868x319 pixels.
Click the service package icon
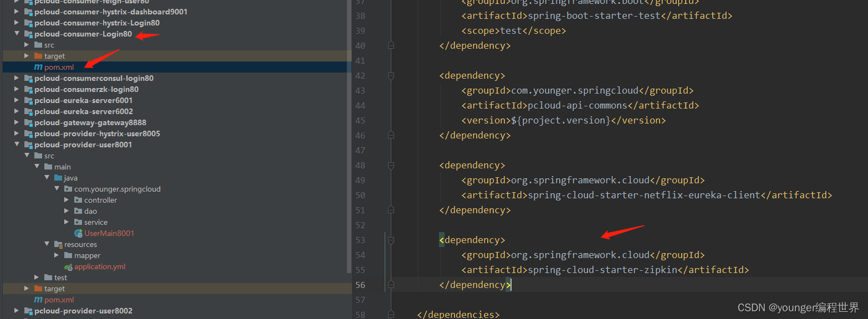pyautogui.click(x=78, y=222)
